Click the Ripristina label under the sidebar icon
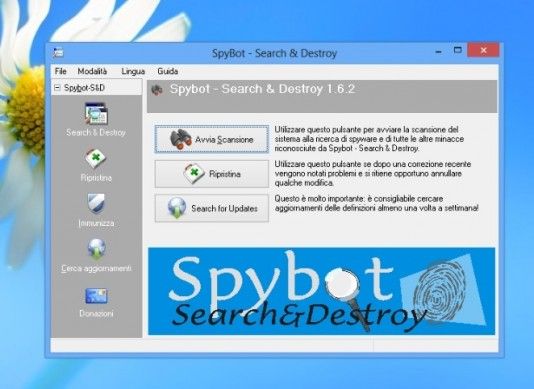 click(96, 178)
